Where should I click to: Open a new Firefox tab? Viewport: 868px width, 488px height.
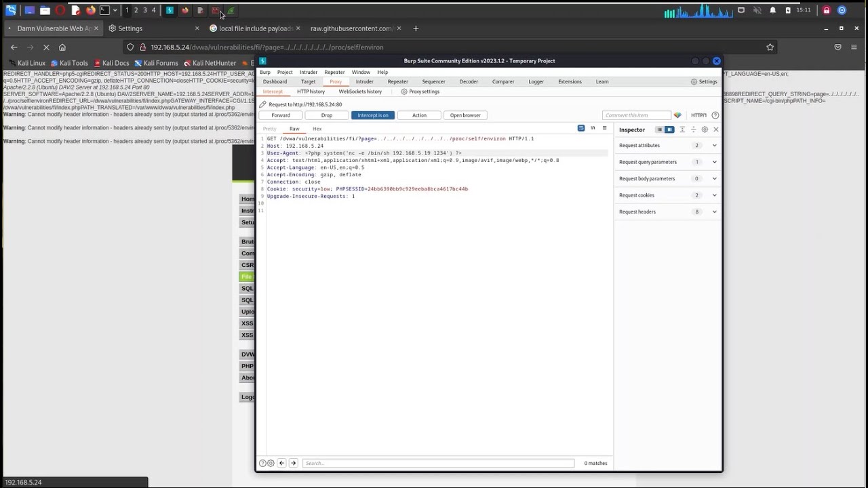[x=416, y=28]
